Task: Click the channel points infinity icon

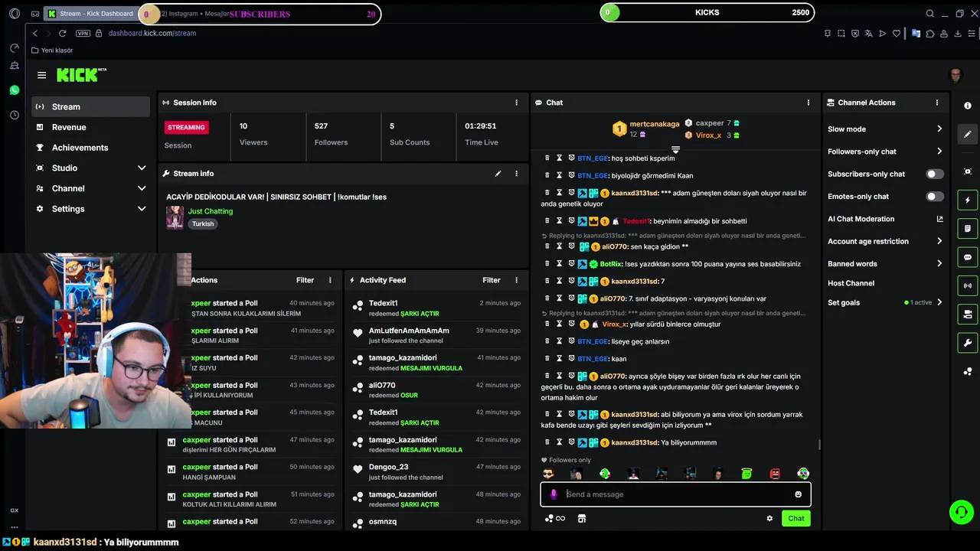Action: coord(555,518)
